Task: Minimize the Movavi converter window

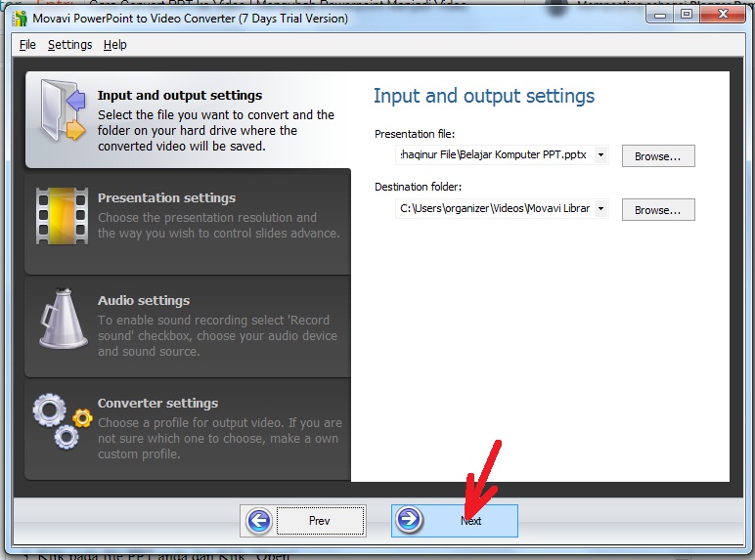Action: tap(660, 15)
